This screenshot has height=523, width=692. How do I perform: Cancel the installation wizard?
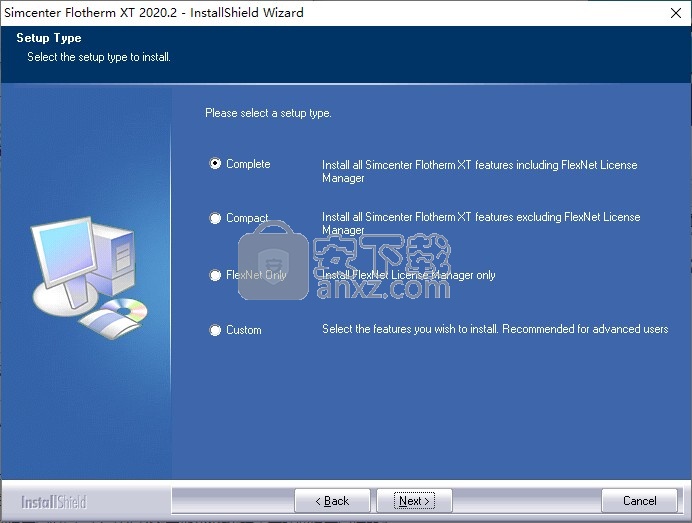coord(639,501)
